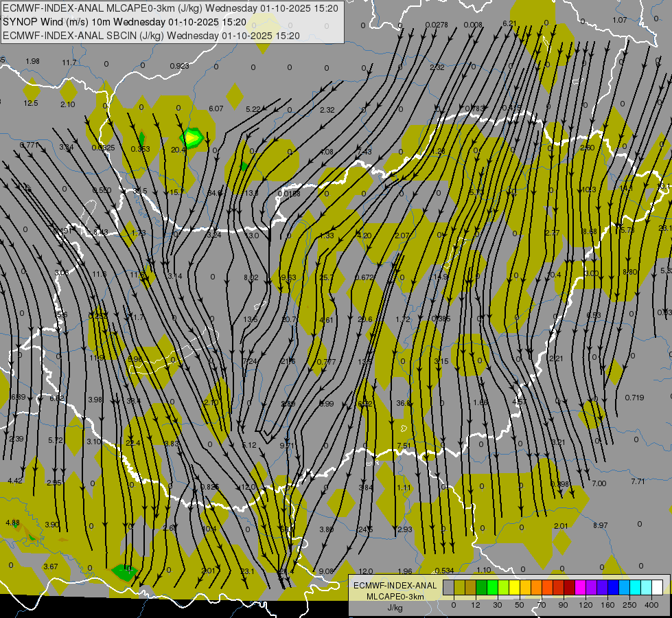
Task: Pick the white swatch at the legend's end
Action: coord(658,587)
